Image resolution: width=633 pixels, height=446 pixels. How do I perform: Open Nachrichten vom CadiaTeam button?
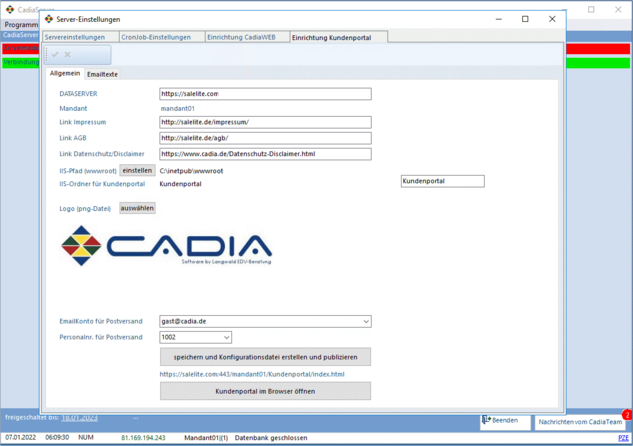pos(580,422)
